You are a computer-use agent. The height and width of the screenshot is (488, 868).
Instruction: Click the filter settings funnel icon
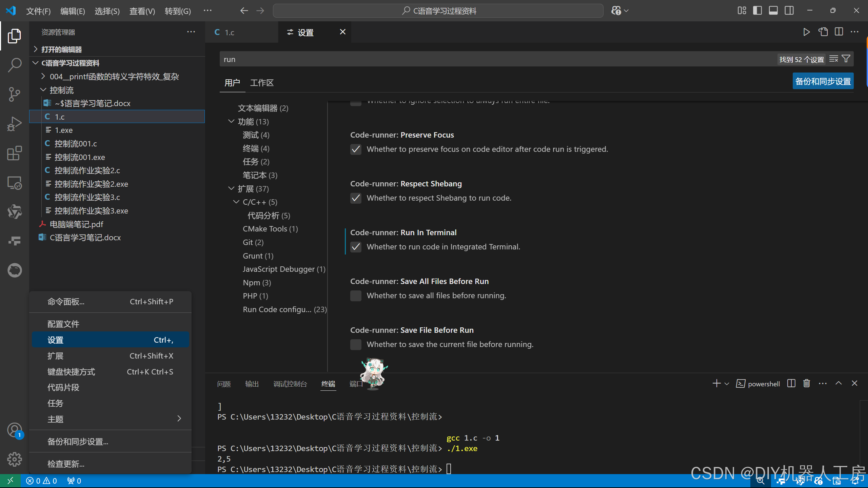pyautogui.click(x=846, y=59)
